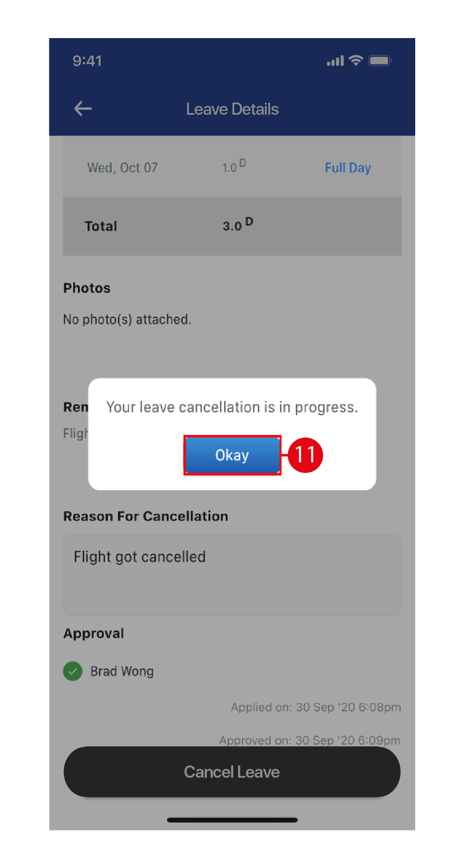
Task: Tap the cellular signal indicator
Action: pyautogui.click(x=335, y=61)
